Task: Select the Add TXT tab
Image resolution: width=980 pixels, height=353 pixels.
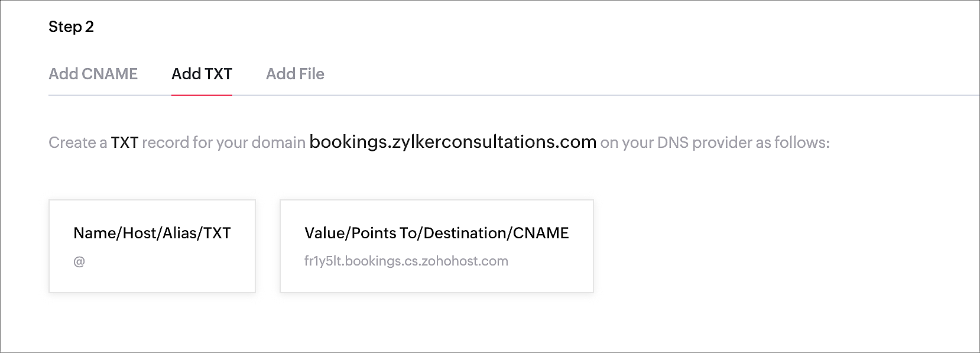Action: point(202,74)
